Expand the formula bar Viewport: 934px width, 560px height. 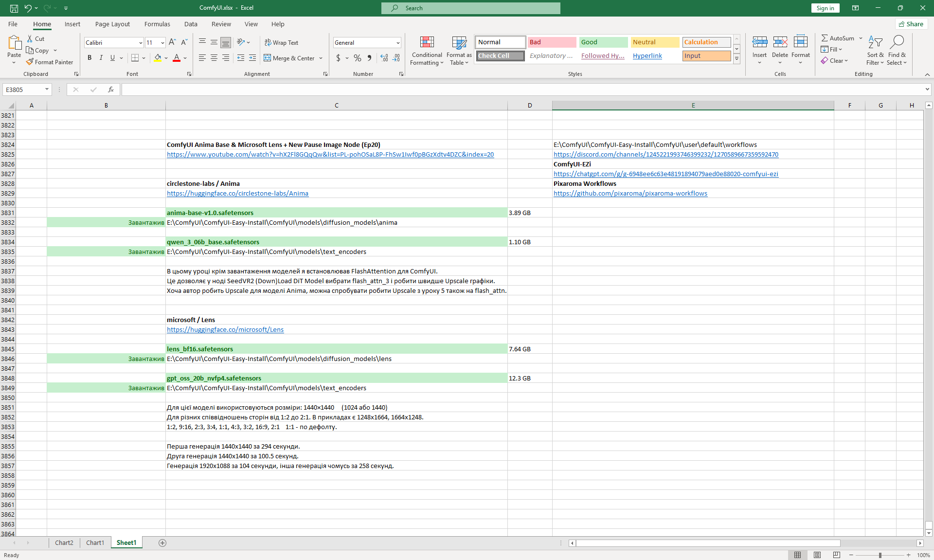click(927, 90)
